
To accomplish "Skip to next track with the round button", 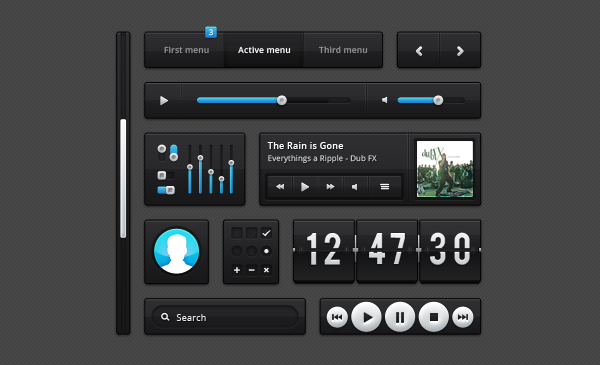I will coord(463,317).
